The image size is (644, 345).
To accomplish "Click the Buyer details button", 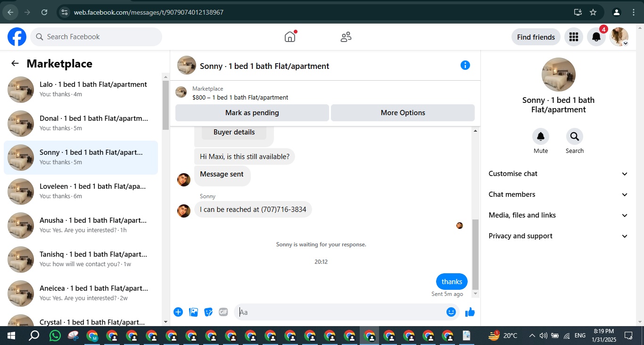I will tap(234, 132).
